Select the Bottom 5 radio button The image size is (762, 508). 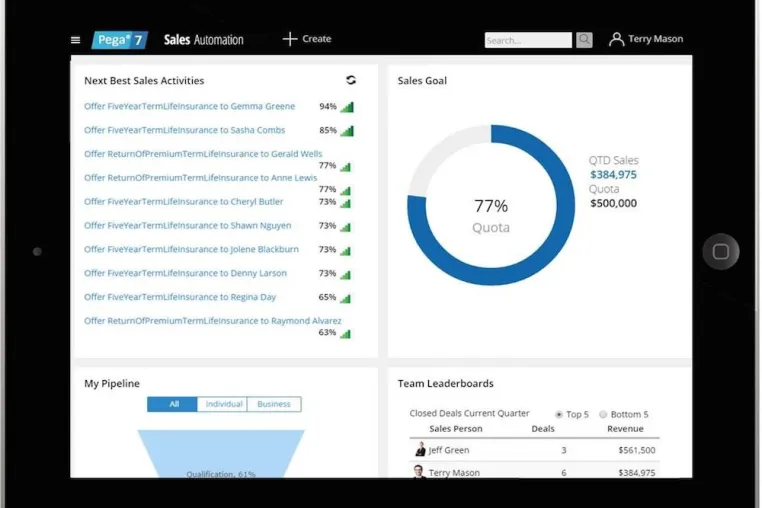pyautogui.click(x=603, y=415)
